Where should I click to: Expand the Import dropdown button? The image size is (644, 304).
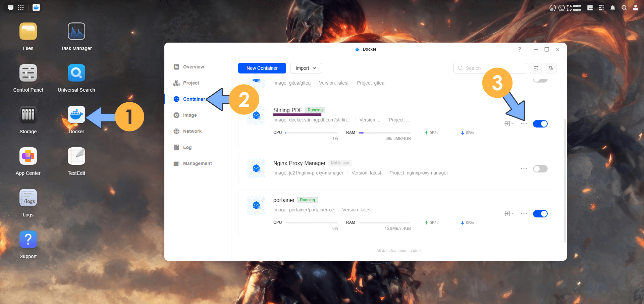click(306, 68)
